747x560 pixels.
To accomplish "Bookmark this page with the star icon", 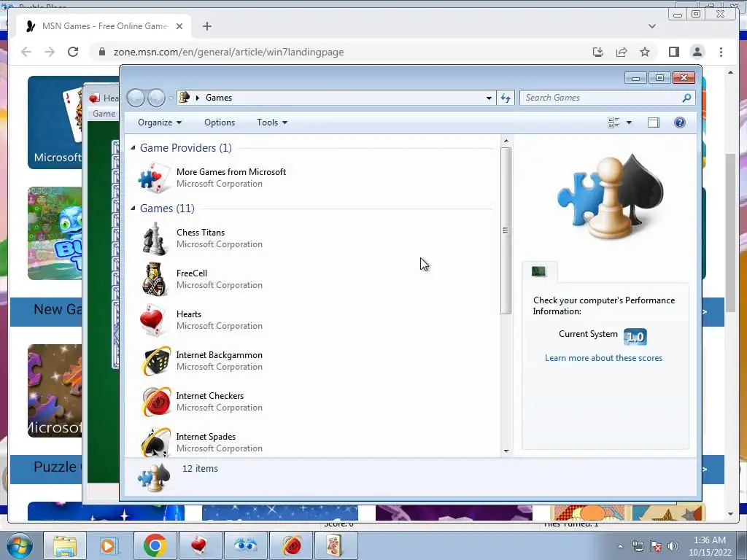I will [x=645, y=52].
